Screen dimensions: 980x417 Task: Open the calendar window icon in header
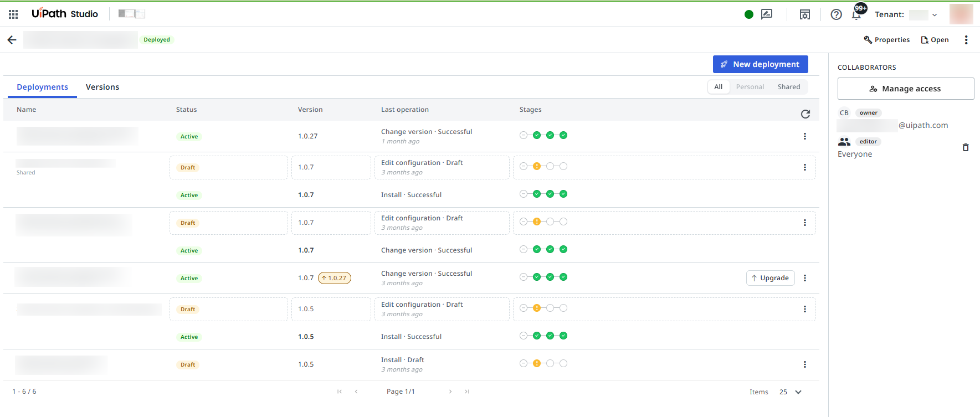(x=805, y=14)
